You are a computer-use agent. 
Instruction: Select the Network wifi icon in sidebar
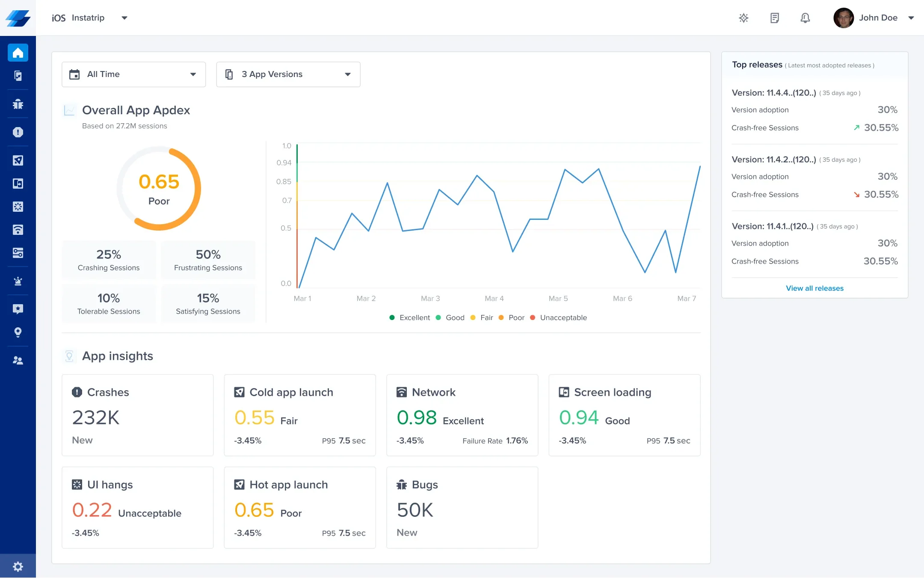pos(18,230)
